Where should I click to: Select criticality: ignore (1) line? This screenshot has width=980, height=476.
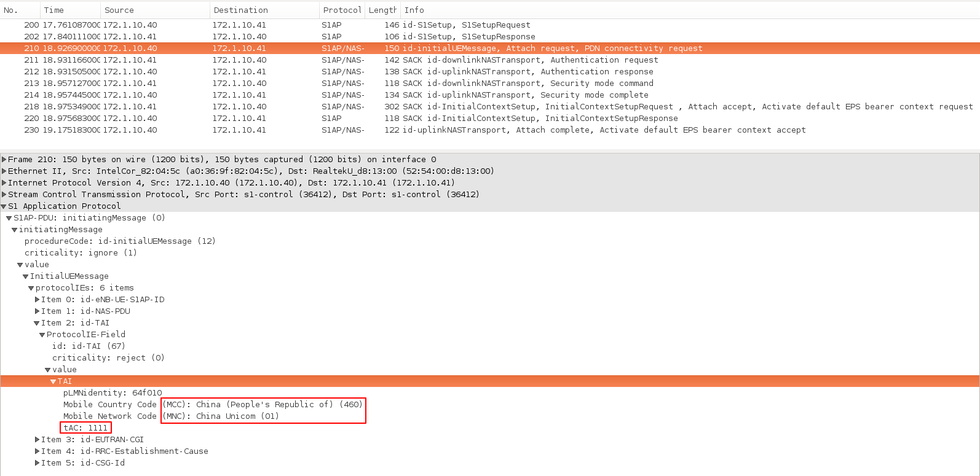pos(81,253)
